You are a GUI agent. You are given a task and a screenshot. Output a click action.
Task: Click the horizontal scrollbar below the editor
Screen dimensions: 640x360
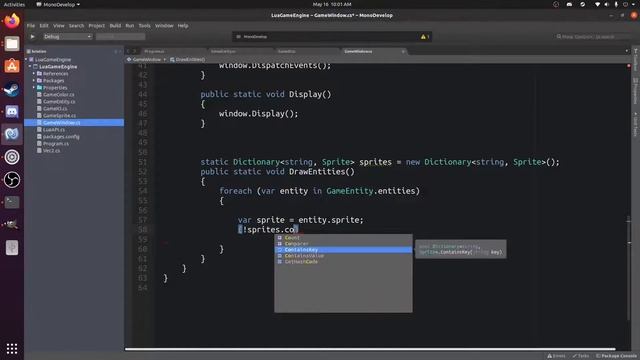pos(370,349)
